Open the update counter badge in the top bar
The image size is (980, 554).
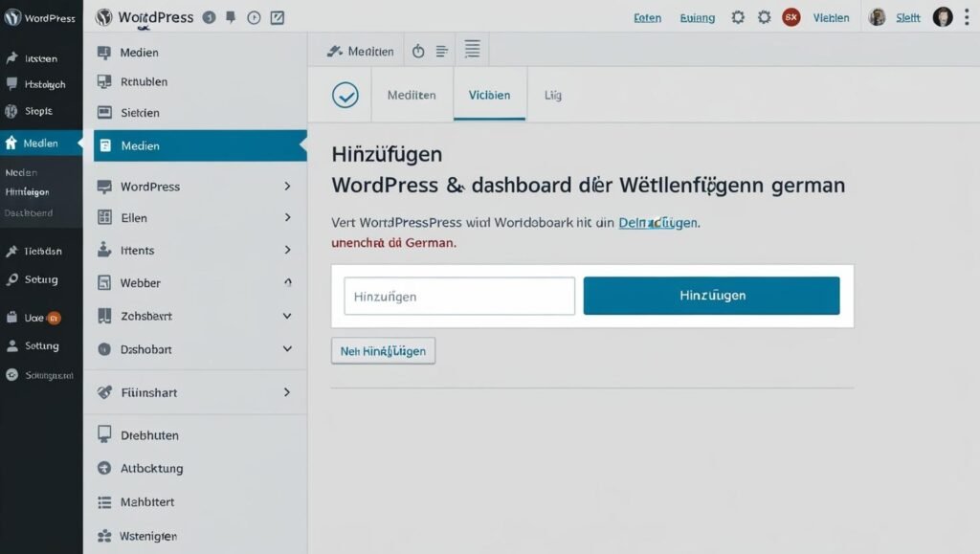click(x=210, y=17)
